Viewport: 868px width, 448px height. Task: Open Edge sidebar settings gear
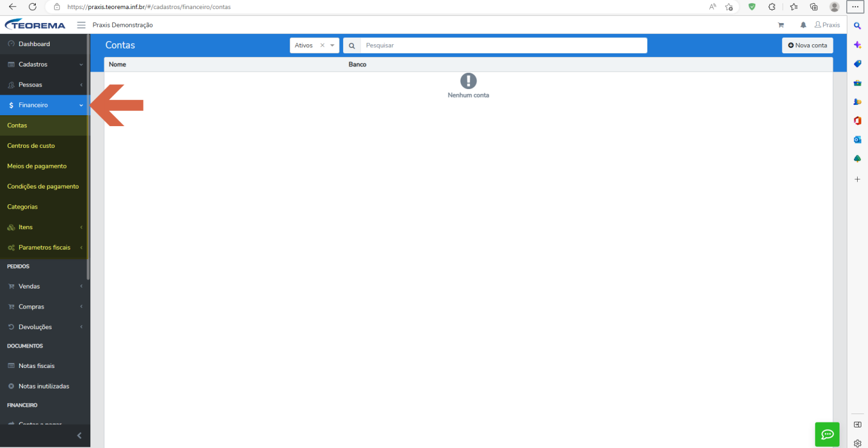(858, 443)
